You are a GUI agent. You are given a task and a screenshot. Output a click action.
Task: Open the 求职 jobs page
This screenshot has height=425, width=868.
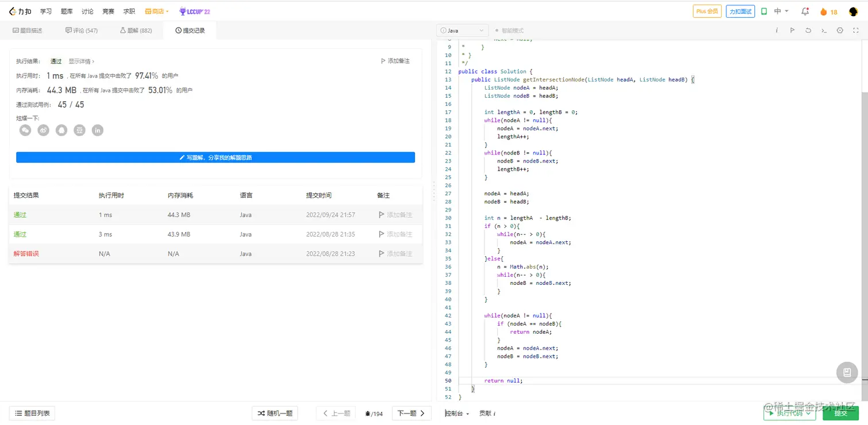pos(129,11)
